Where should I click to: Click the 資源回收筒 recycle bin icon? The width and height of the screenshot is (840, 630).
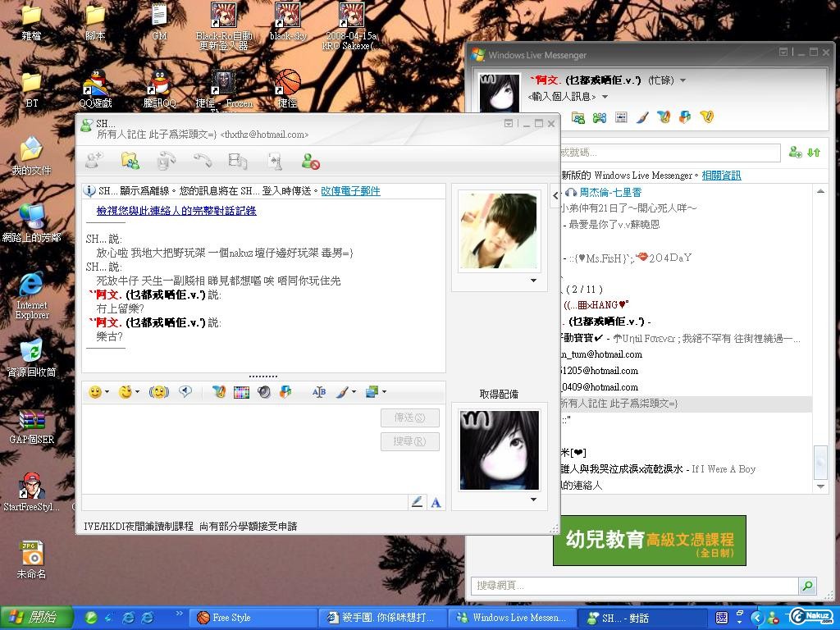tap(32, 358)
